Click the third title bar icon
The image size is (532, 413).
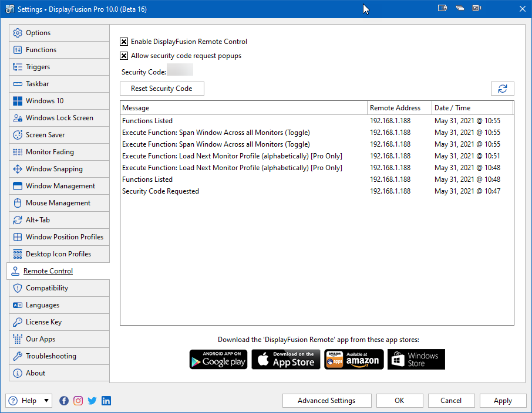(477, 8)
